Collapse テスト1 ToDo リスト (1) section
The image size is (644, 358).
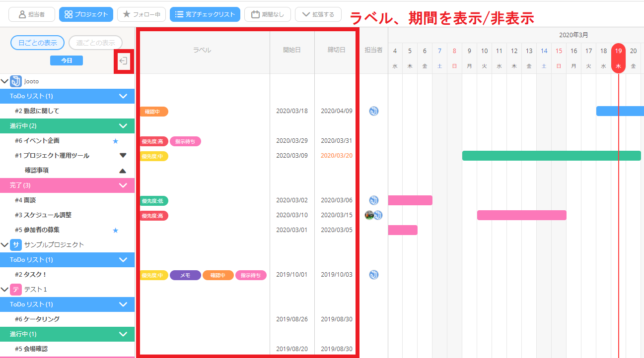click(123, 304)
